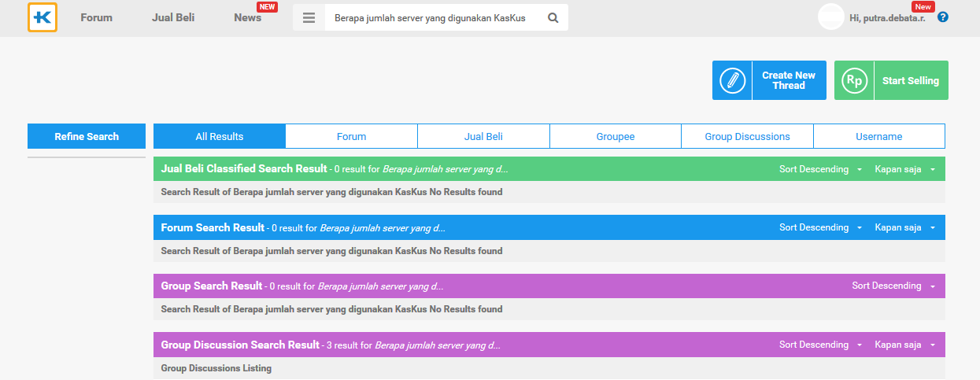Click Start Selling button
Screen dimensions: 980x380
[x=891, y=80]
